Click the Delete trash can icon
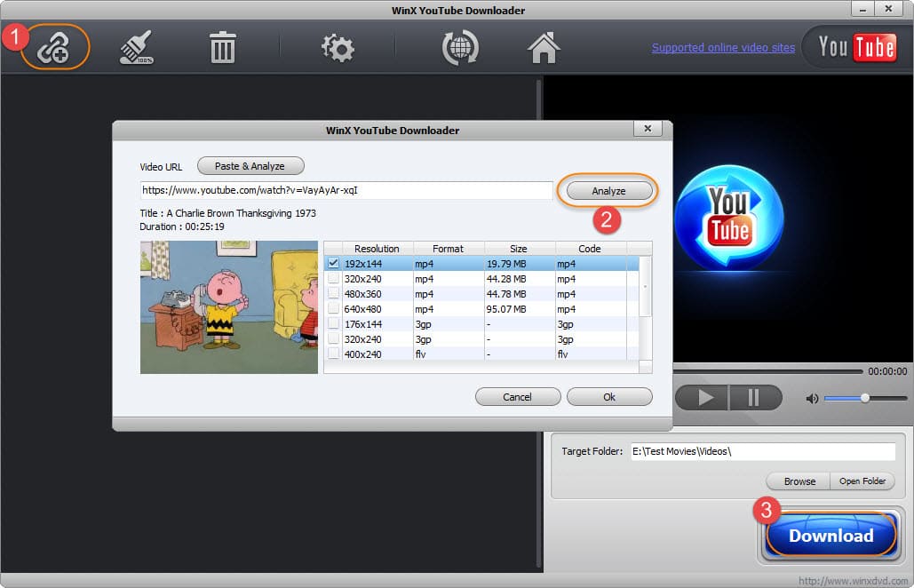 point(222,47)
